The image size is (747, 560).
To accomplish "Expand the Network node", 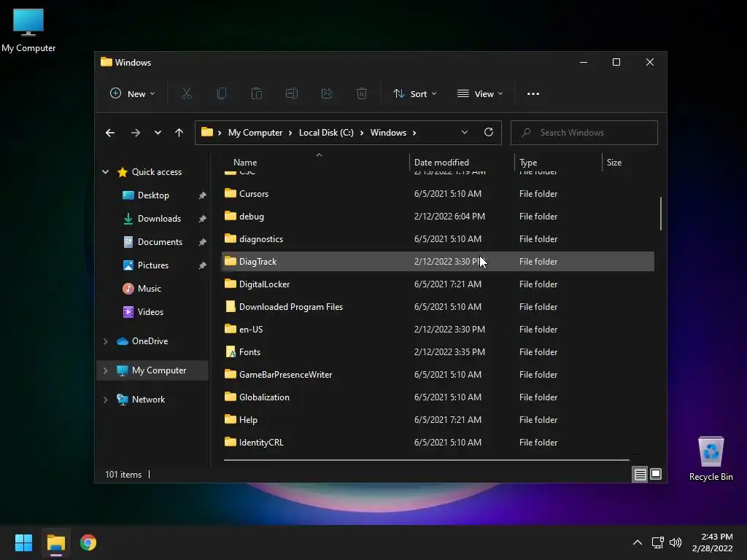I will tap(105, 400).
